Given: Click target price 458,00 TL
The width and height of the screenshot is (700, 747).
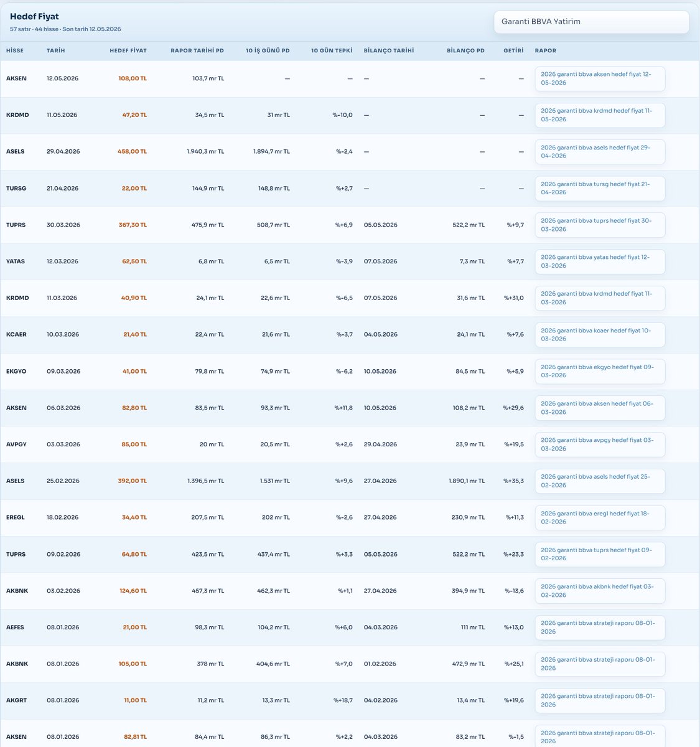Looking at the screenshot, I should [x=132, y=152].
